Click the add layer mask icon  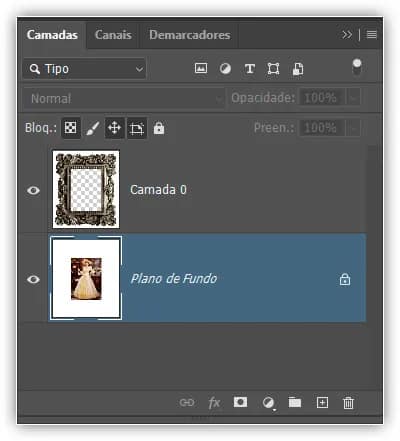(x=240, y=402)
